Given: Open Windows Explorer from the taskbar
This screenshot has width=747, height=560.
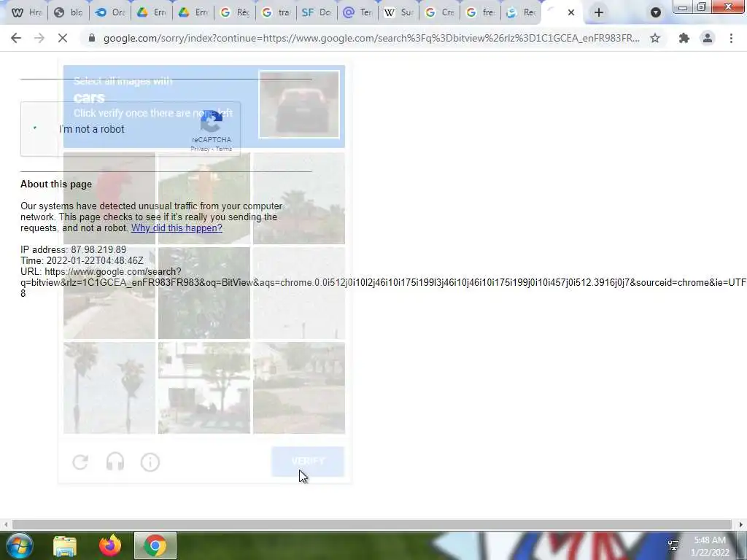Looking at the screenshot, I should (64, 545).
